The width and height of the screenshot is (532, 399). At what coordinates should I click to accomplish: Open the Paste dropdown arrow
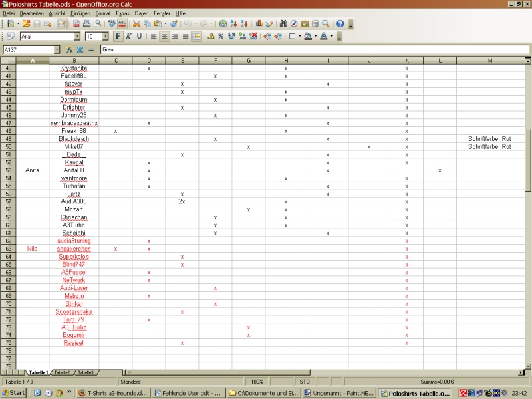tap(165, 24)
